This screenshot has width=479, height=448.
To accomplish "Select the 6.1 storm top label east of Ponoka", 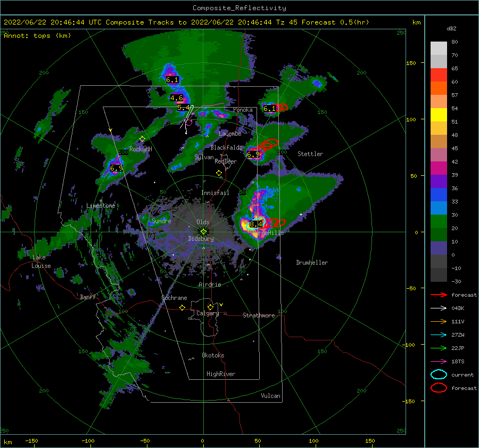I will (269, 109).
